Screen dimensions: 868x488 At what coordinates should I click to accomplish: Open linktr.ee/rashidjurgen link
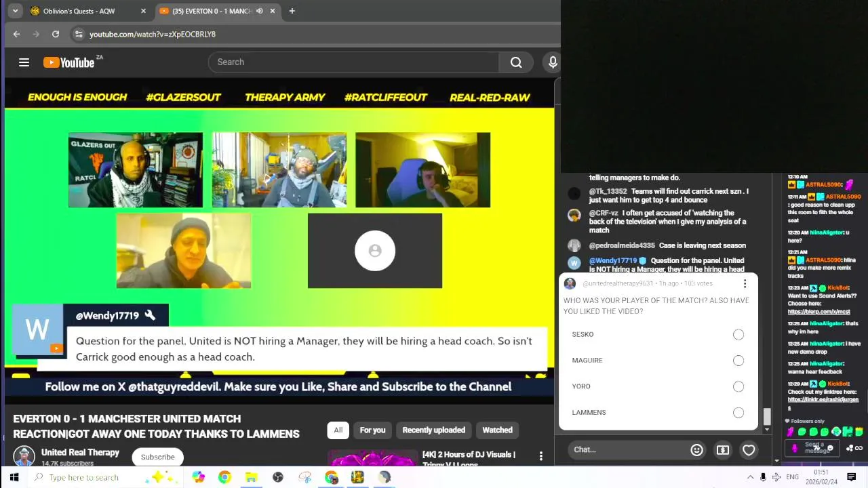823,403
